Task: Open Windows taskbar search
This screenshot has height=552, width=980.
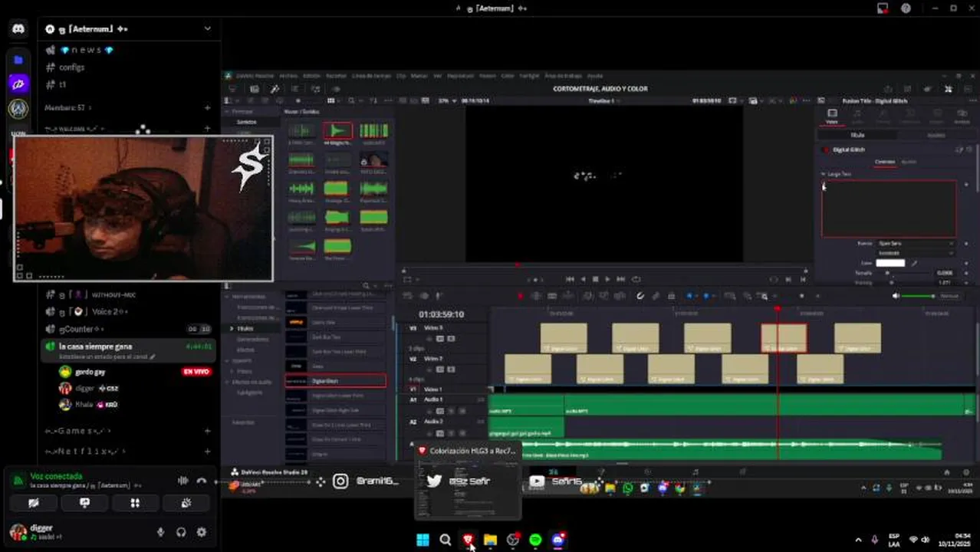Action: point(445,540)
